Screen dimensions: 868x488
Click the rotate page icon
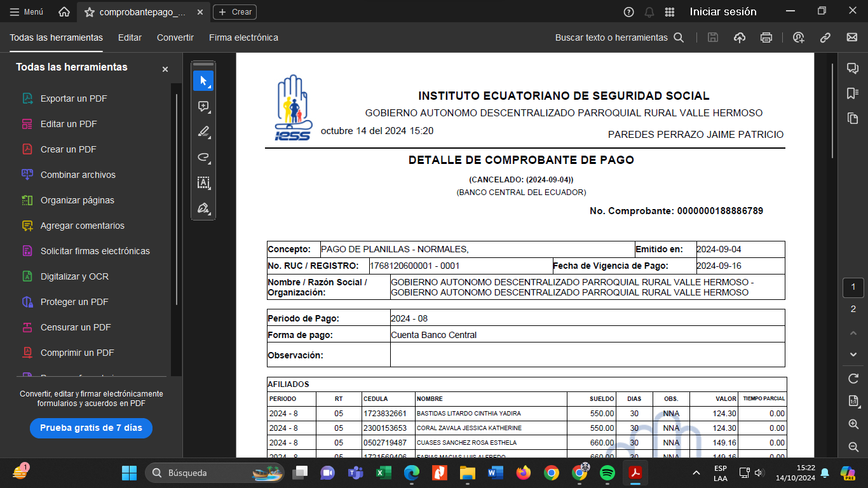(x=853, y=379)
